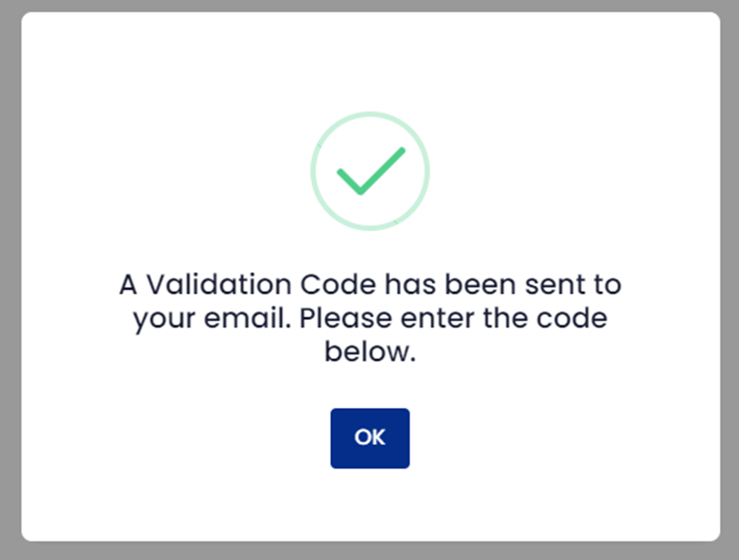
Task: Click the OK button
Action: click(x=370, y=438)
